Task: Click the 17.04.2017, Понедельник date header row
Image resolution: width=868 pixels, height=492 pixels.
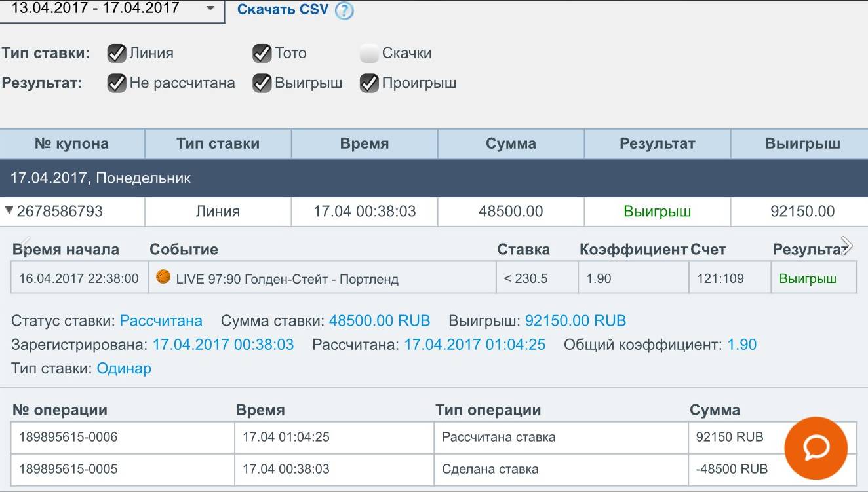Action: 434,178
